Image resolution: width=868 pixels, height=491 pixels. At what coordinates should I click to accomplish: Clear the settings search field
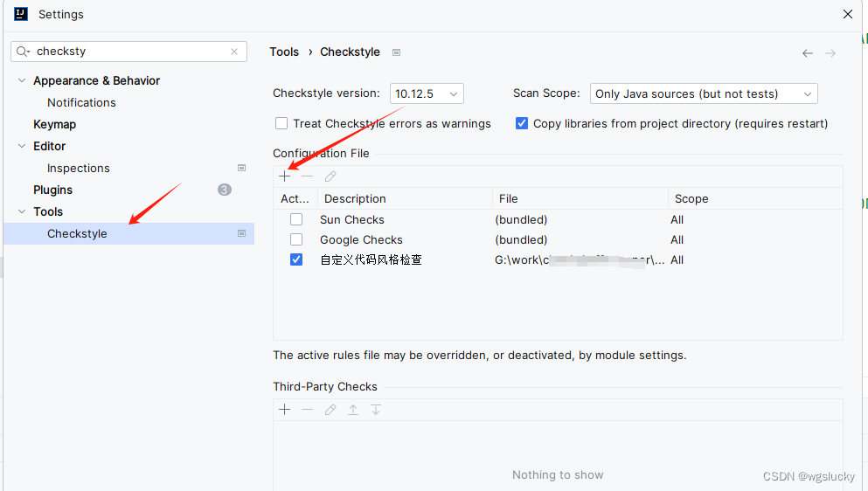[x=234, y=52]
